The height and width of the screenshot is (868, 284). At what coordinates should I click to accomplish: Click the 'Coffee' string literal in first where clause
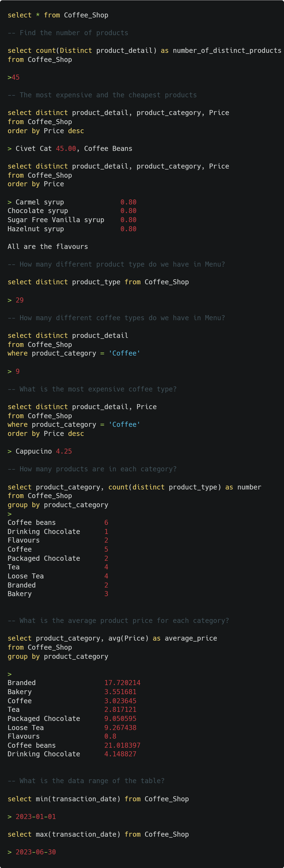click(x=124, y=353)
